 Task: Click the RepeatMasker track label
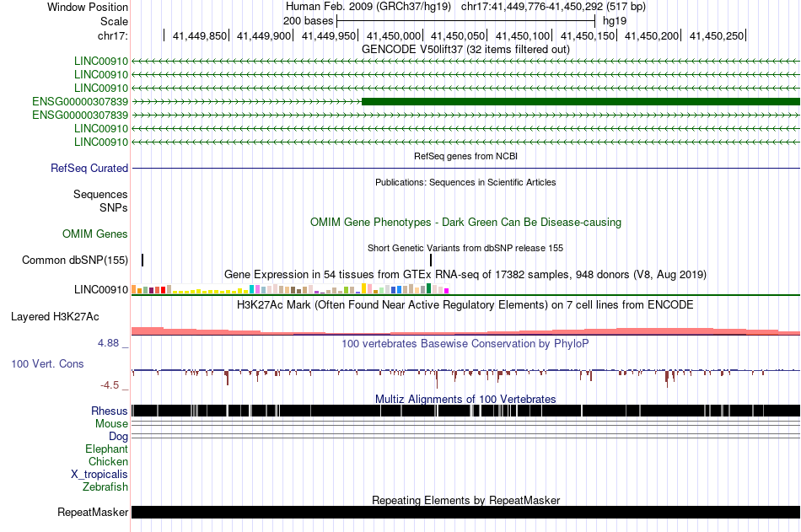93,512
